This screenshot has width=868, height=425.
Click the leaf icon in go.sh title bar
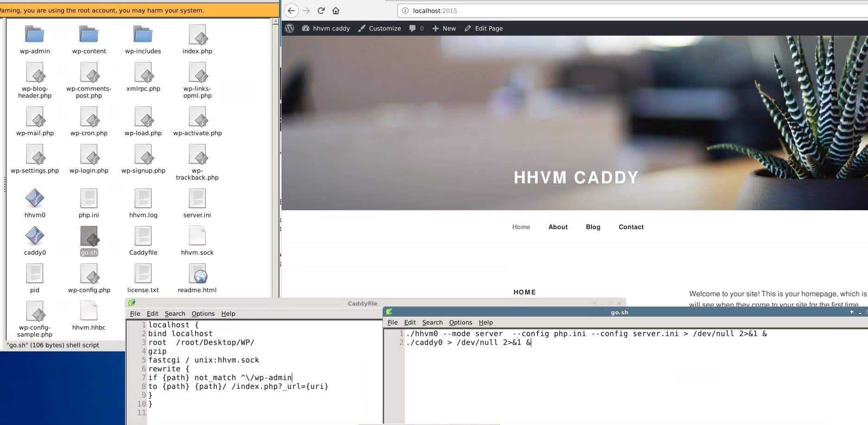click(x=389, y=312)
